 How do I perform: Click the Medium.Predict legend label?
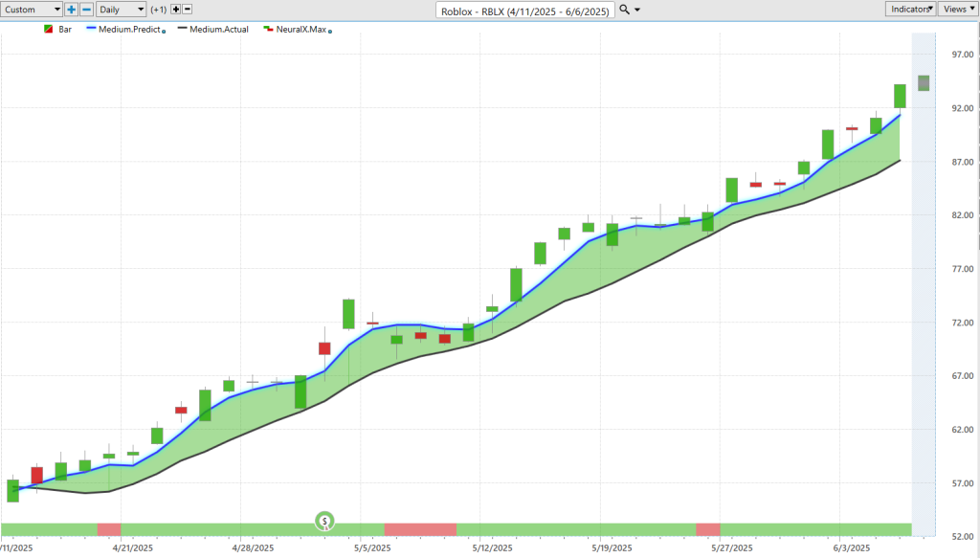(x=129, y=30)
